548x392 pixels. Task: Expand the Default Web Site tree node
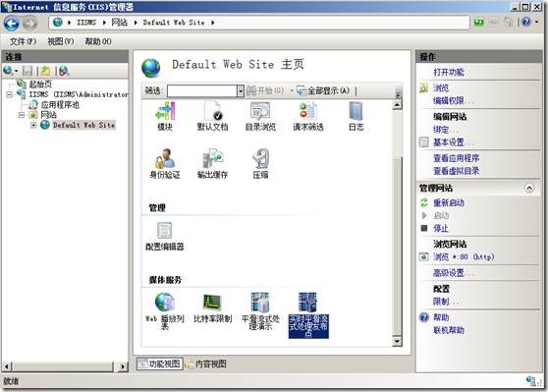tap(33, 125)
